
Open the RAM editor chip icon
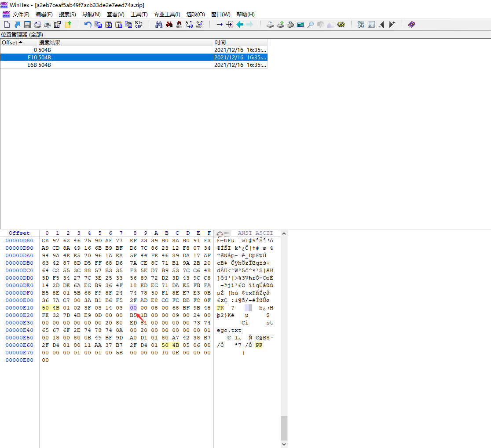click(x=290, y=25)
